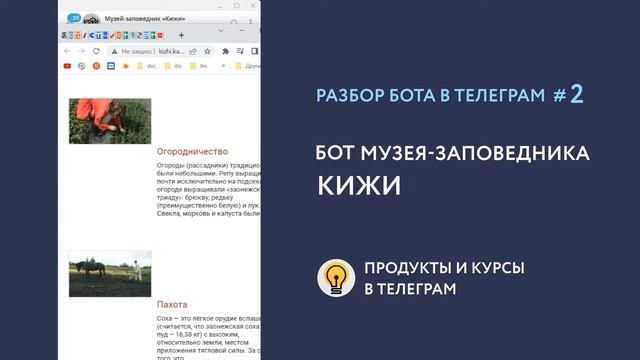Image resolution: width=640 pixels, height=360 pixels.
Task: Open the blue calendar bookmark icon
Action: [x=111, y=66]
